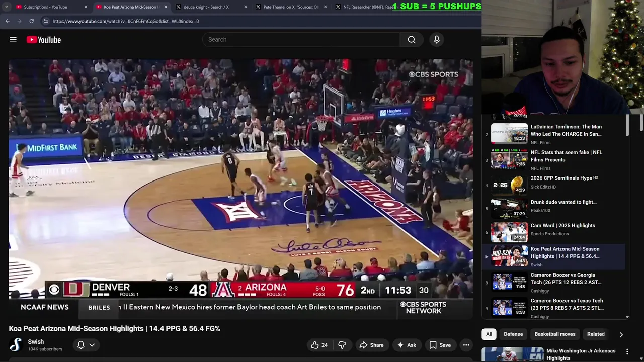This screenshot has height=362, width=644.
Task: Like the video with thumbs up
Action: coord(319,345)
